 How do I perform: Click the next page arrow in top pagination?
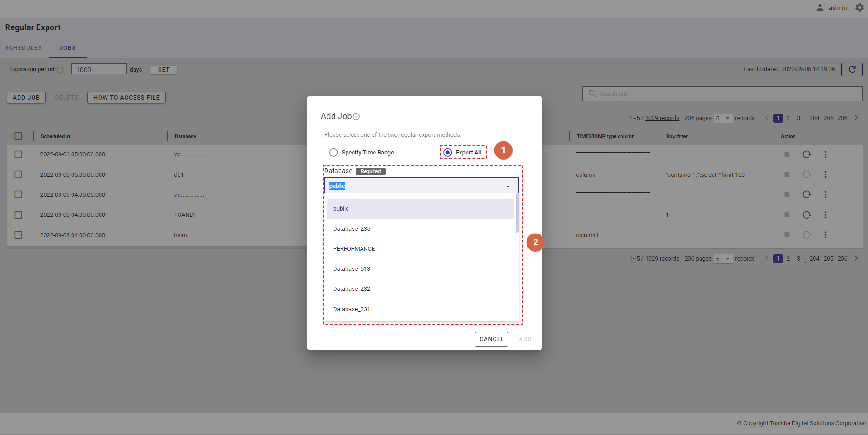[x=856, y=118]
